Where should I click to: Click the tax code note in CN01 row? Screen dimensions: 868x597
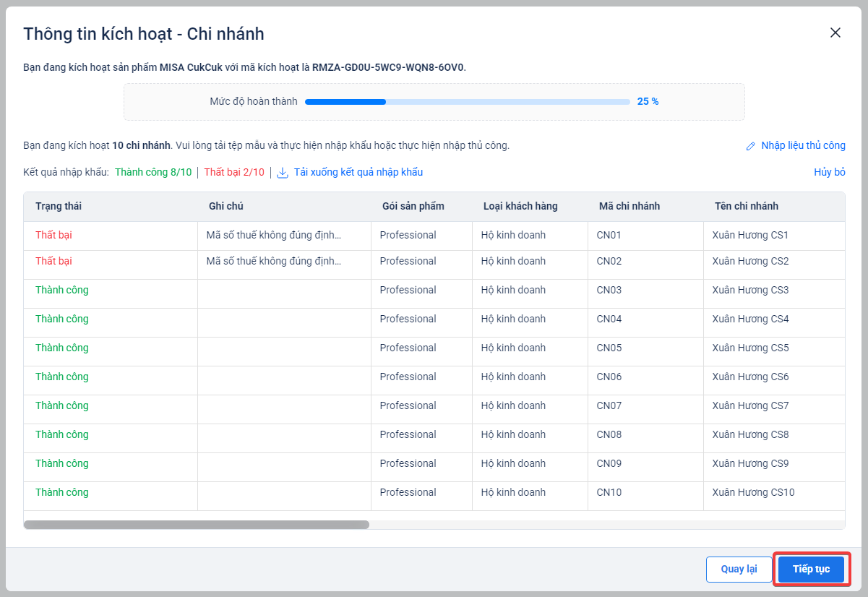[274, 235]
